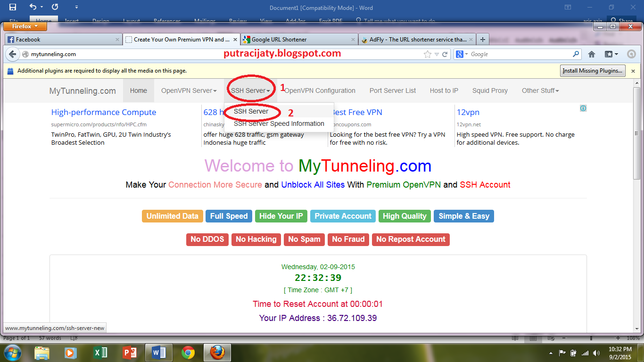The height and width of the screenshot is (362, 644).
Task: Click the No Repost Account badge
Action: click(x=411, y=239)
